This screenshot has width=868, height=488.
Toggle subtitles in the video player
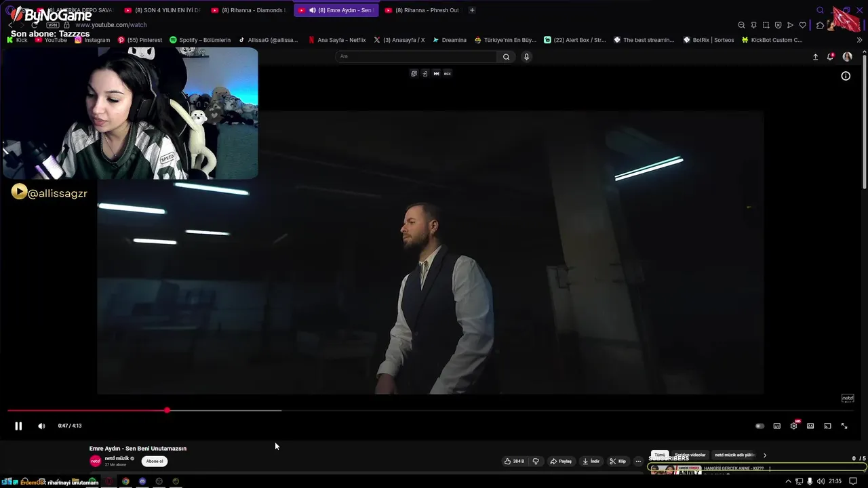[x=777, y=426]
